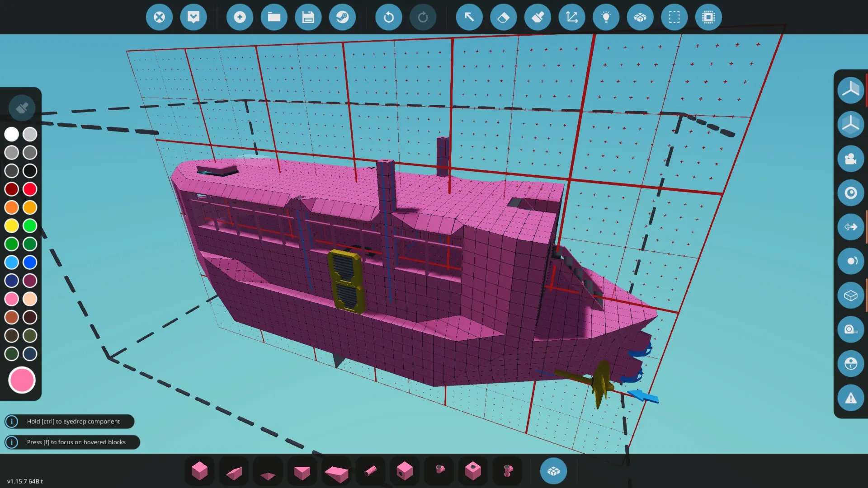Screen dimensions: 868x488
Task: Click the lightbulb icon in top toolbar
Action: [x=606, y=17]
